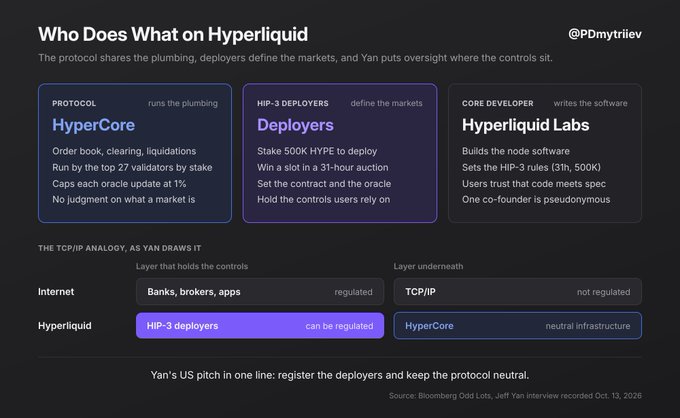Viewport: 680px width, 418px height.
Task: Click 'Run by the top 27 validators by stake'
Action: click(132, 167)
